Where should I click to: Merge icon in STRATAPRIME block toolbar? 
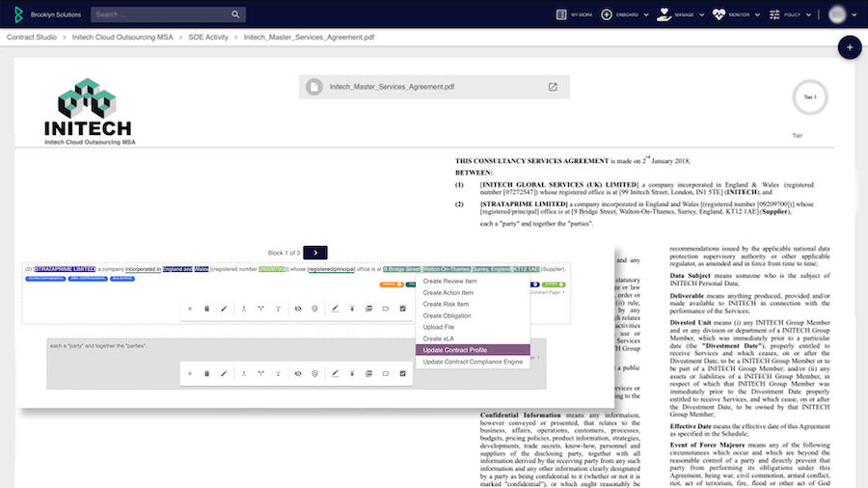point(244,309)
